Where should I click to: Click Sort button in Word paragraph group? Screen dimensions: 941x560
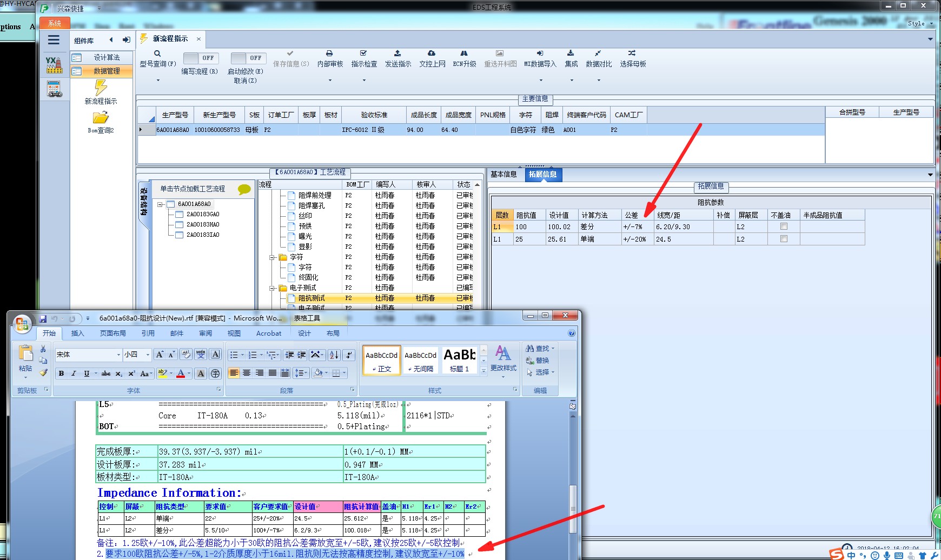tap(334, 355)
